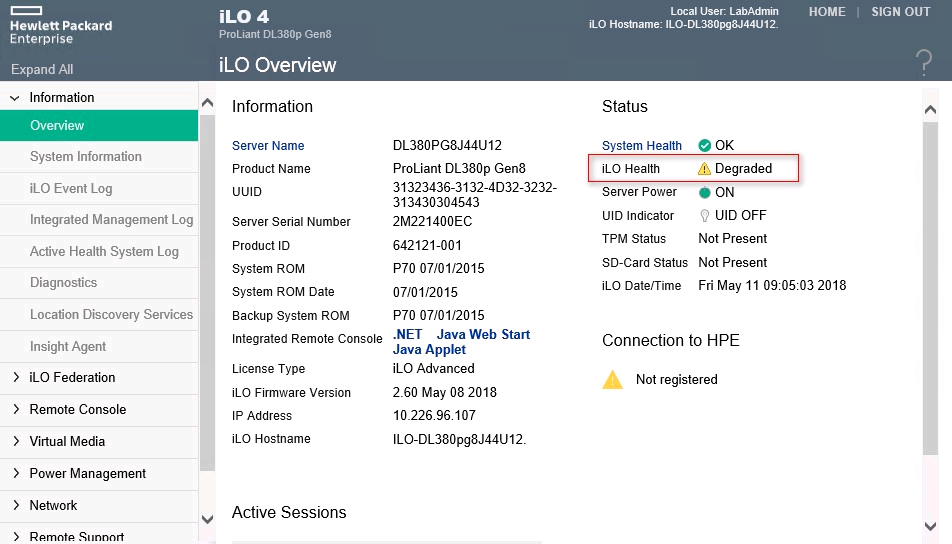Image resolution: width=952 pixels, height=544 pixels.
Task: Click the Server Power ON indicator icon
Action: 704,192
